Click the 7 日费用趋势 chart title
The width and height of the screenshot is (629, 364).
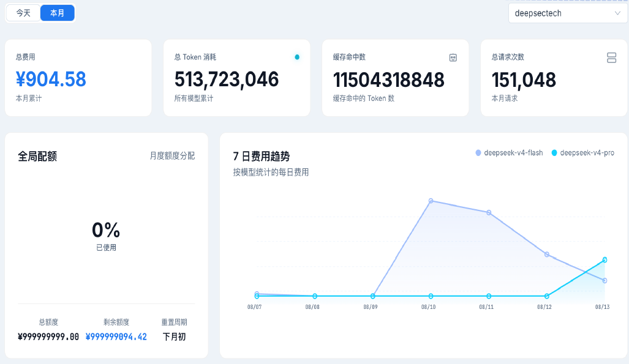click(x=262, y=156)
